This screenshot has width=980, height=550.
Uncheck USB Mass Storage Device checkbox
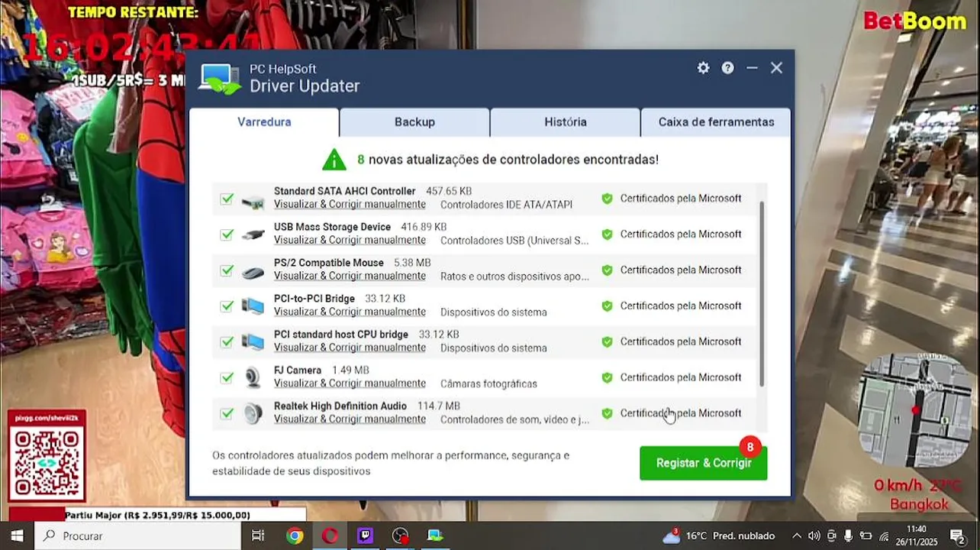coord(227,235)
